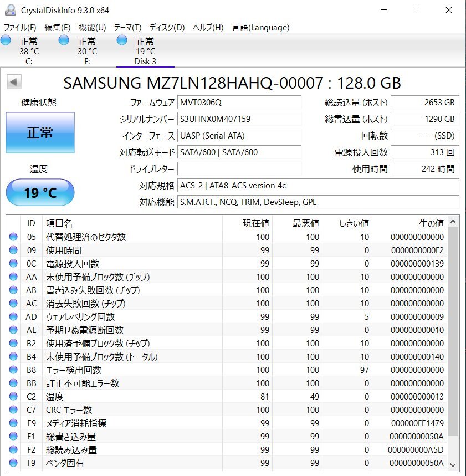Click the total host reads value 2653 GB

[425, 103]
